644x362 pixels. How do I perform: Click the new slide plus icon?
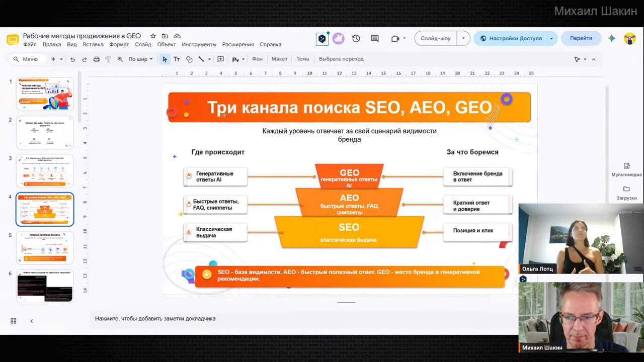[x=53, y=59]
